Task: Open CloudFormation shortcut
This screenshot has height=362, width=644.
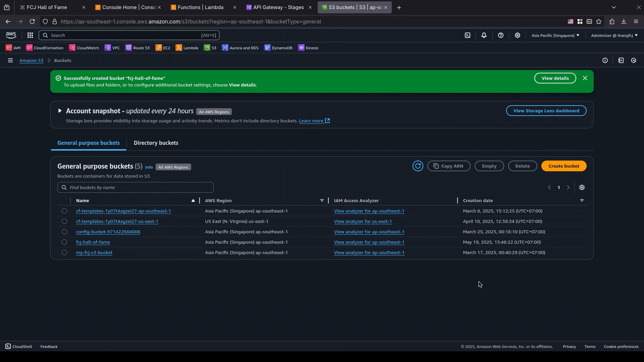Action: click(45, 48)
